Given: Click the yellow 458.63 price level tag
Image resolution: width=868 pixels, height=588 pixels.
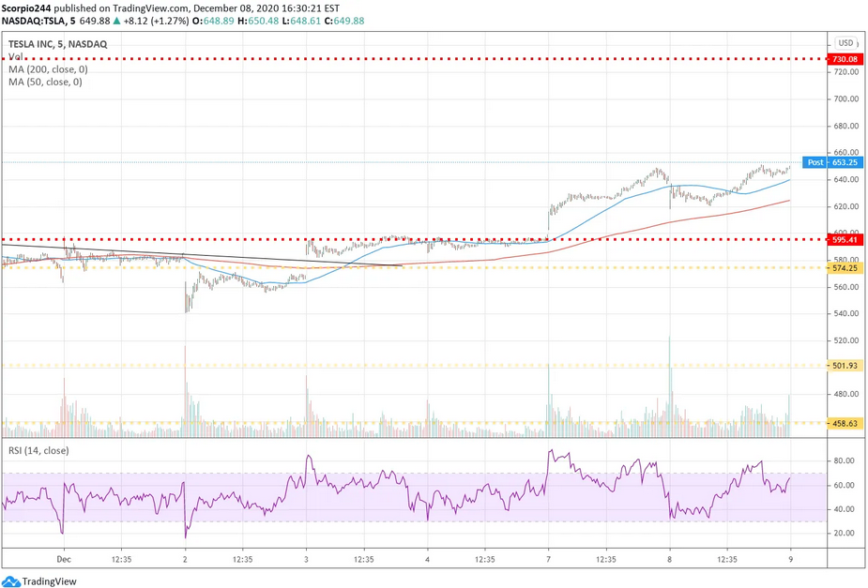Looking at the screenshot, I should pos(845,424).
